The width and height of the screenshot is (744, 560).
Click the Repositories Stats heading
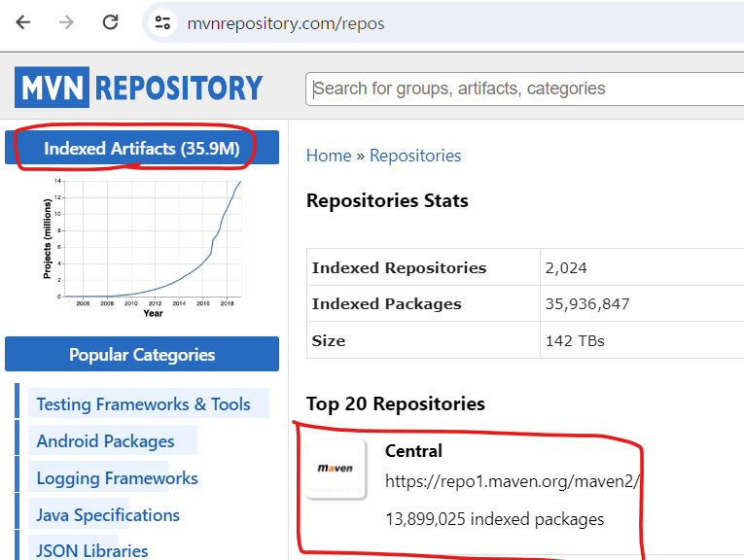tap(387, 200)
